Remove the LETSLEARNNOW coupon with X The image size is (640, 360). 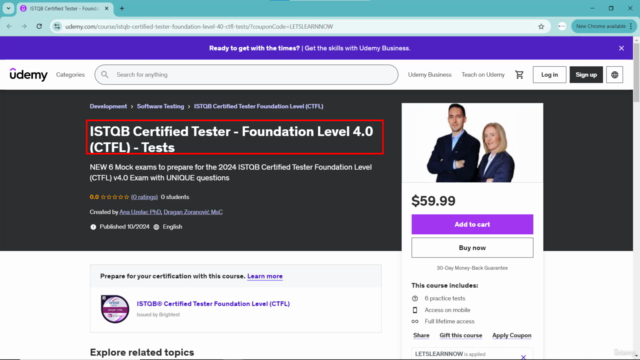(x=523, y=357)
